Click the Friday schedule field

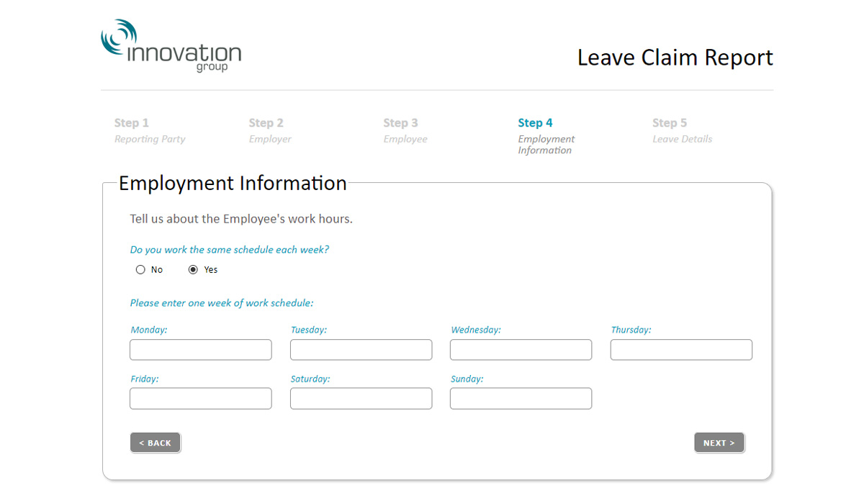tap(201, 398)
